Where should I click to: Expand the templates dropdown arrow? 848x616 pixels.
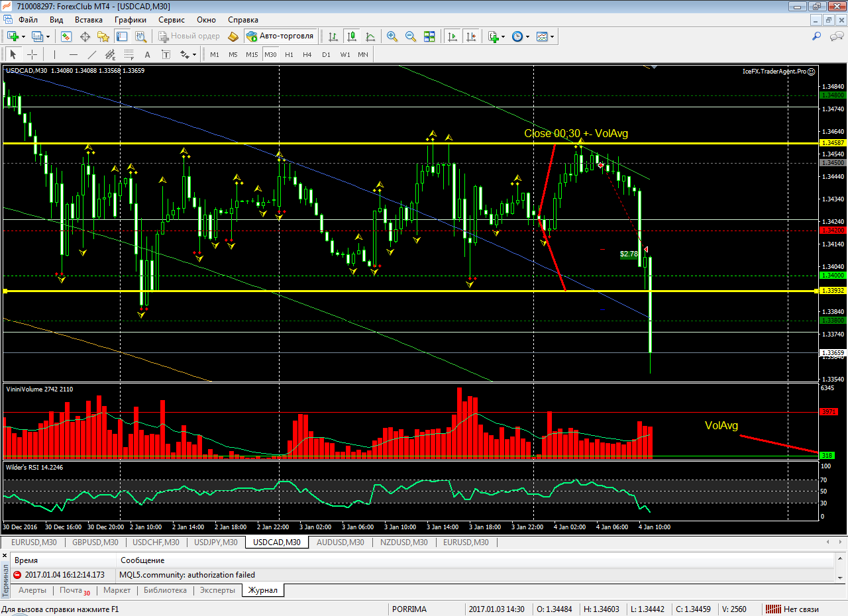pos(552,36)
